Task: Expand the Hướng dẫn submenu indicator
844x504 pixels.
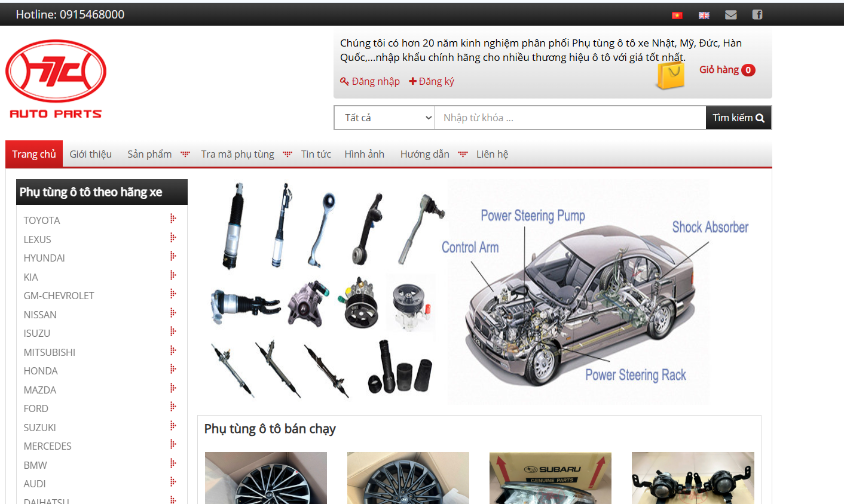Action: point(463,154)
